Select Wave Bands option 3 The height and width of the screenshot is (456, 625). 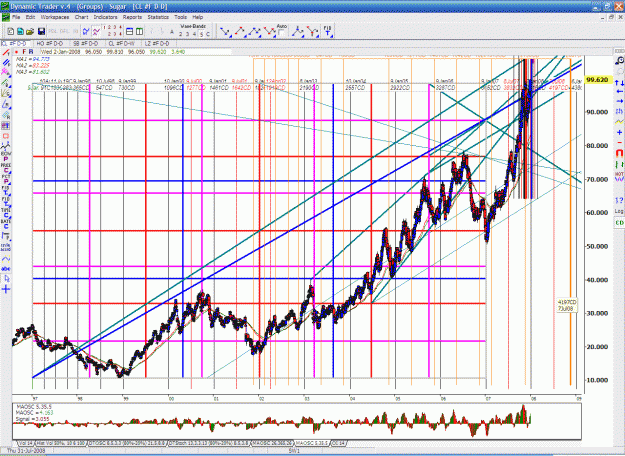tap(187, 34)
